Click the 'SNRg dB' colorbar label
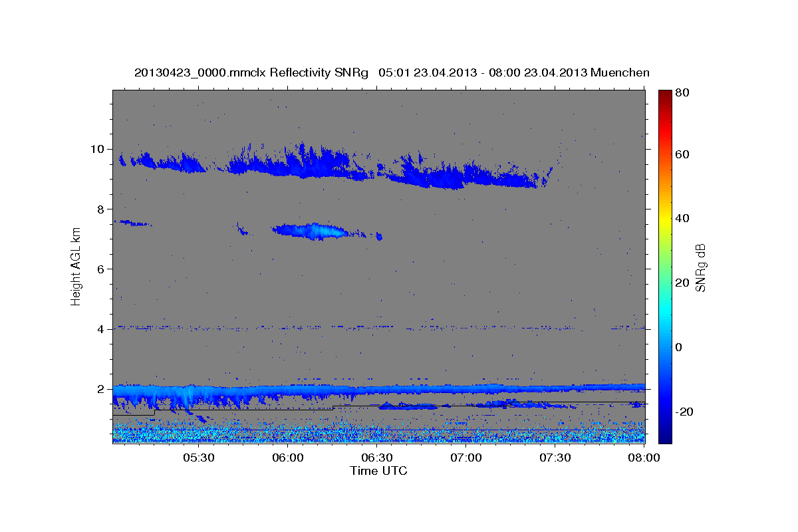The image size is (798, 532). 700,267
